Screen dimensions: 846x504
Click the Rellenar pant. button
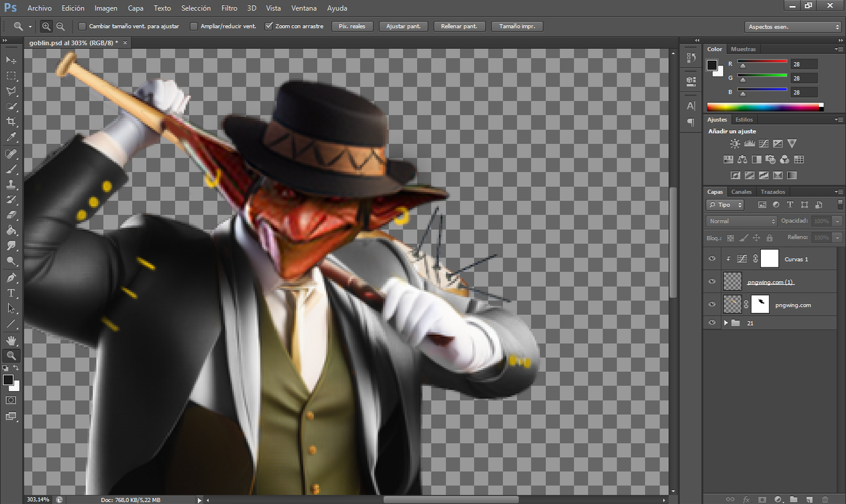point(459,26)
